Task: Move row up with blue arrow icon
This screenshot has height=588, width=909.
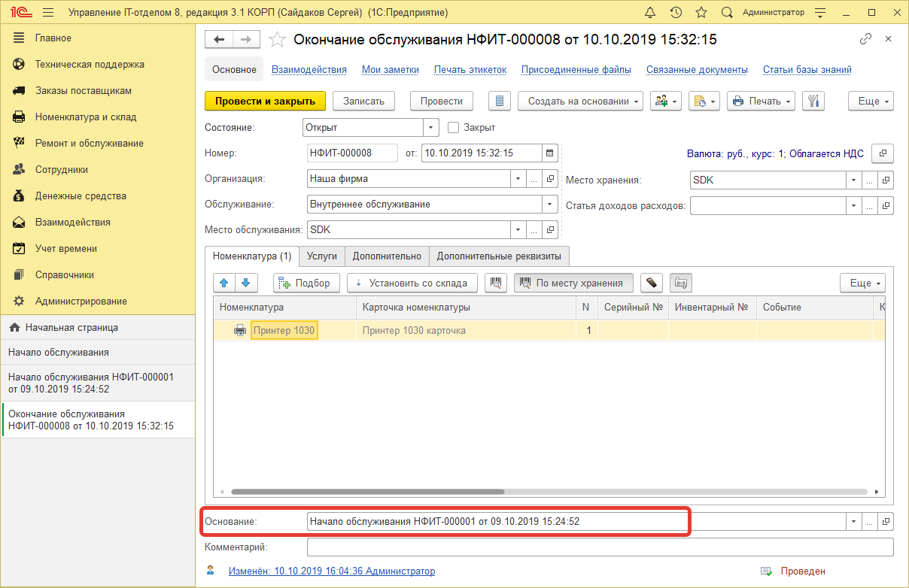Action: [223, 283]
